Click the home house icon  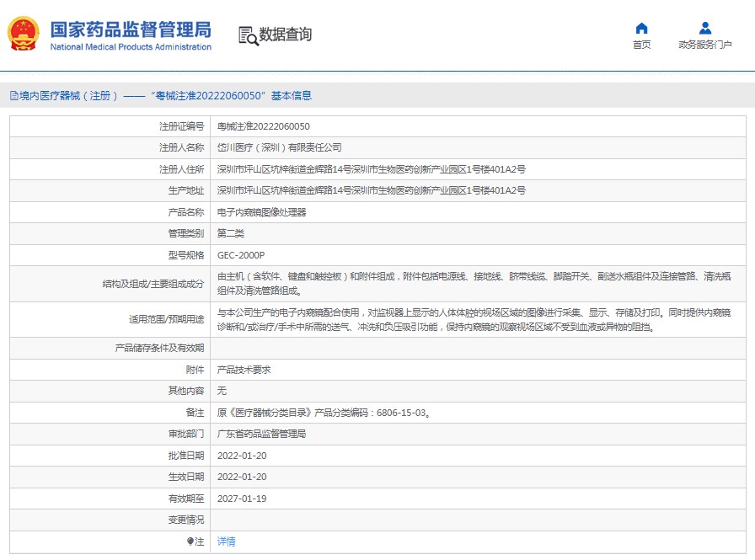coord(642,28)
